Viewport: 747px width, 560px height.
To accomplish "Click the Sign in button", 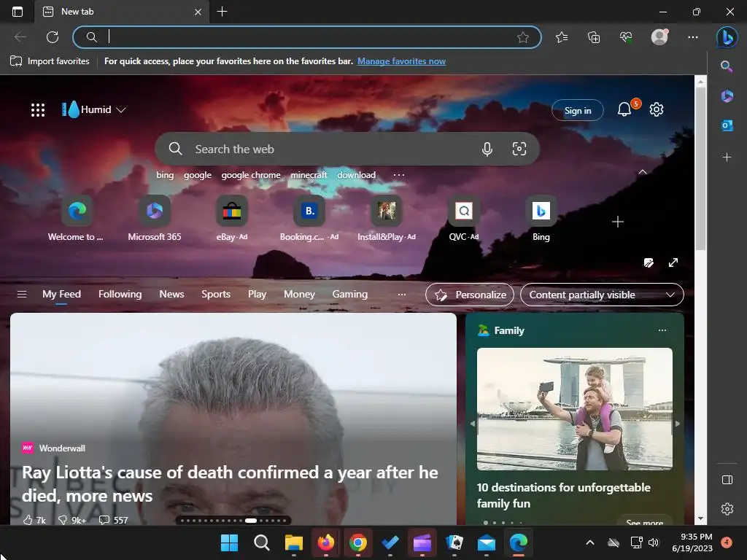I will pyautogui.click(x=578, y=111).
